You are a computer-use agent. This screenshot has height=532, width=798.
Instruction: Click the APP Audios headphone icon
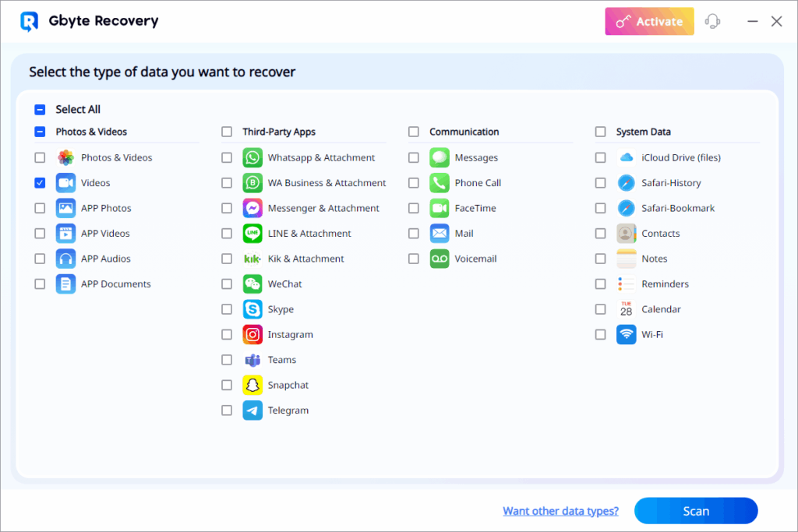coord(65,259)
